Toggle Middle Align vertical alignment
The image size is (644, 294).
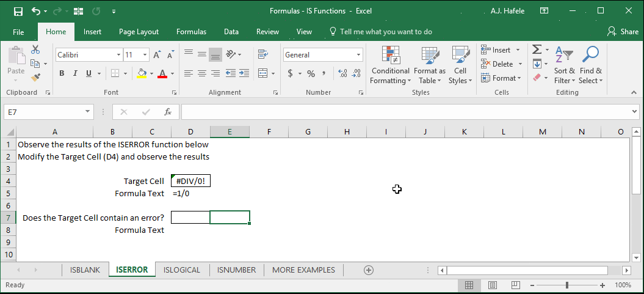202,54
